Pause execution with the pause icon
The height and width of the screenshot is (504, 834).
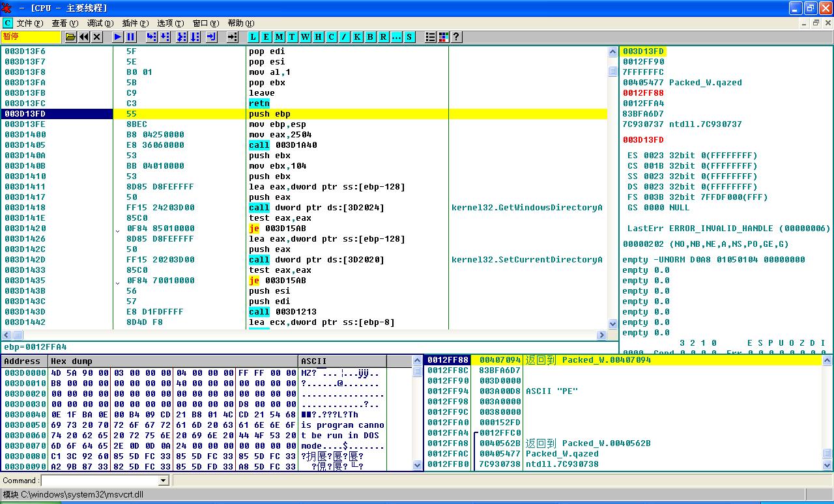[131, 37]
